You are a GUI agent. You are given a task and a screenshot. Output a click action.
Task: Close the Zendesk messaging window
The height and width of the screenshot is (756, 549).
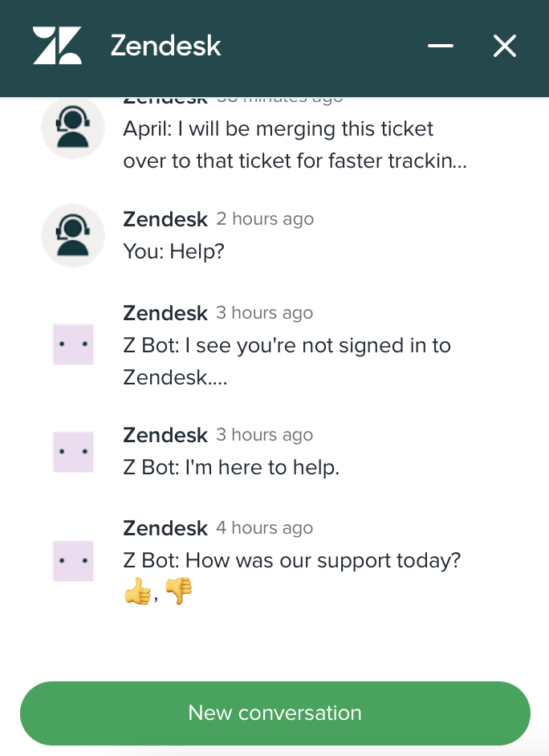(x=505, y=46)
